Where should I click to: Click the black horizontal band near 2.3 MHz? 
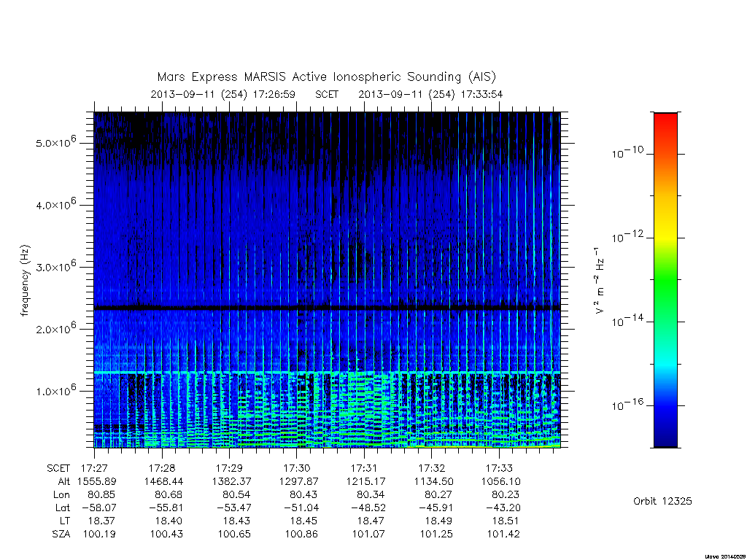pos(328,308)
